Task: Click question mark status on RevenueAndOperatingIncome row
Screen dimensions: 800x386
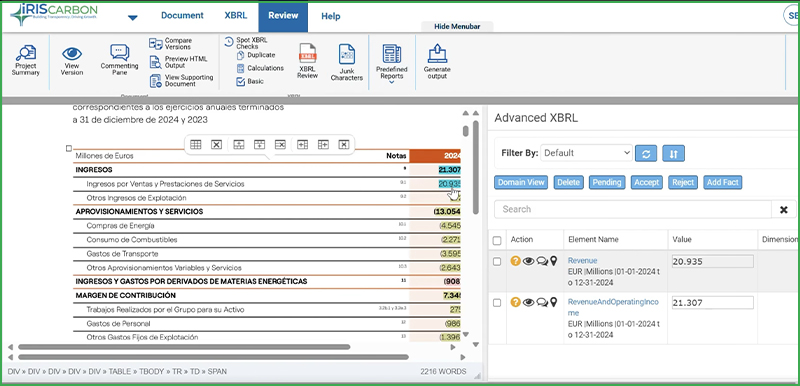Action: pyautogui.click(x=515, y=302)
